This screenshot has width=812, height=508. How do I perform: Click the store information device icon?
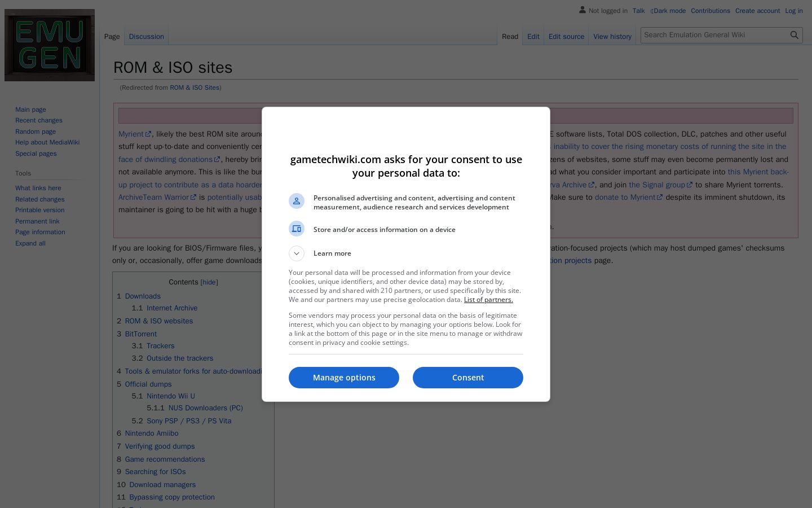click(x=297, y=229)
